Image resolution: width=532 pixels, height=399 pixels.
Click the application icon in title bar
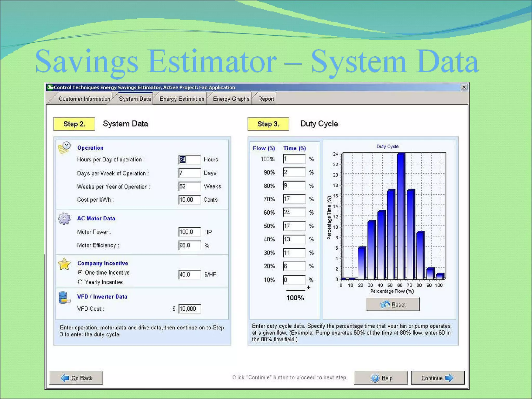[x=50, y=87]
